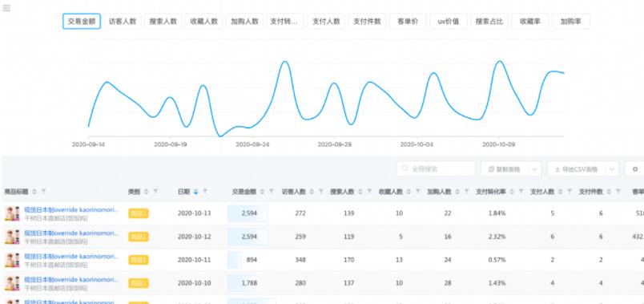Click the 导出CSV表格 button
The height and width of the screenshot is (304, 644).
[x=577, y=169]
